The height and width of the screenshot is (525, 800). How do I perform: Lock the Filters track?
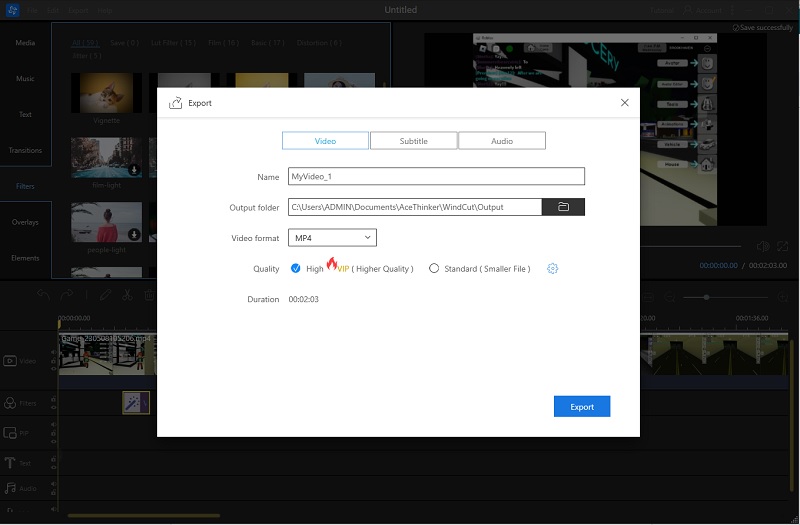tap(54, 399)
